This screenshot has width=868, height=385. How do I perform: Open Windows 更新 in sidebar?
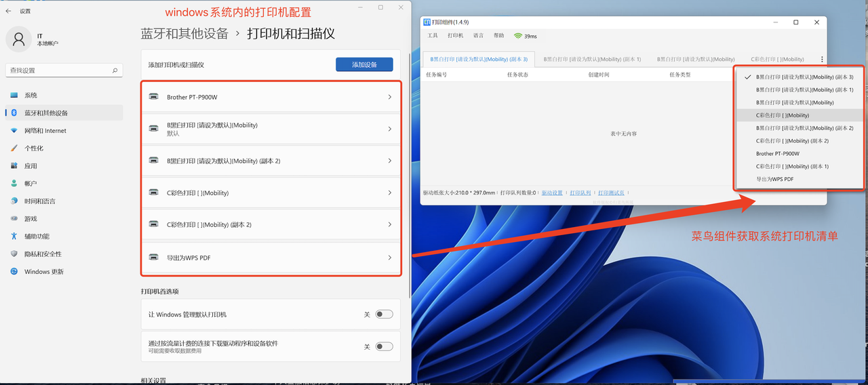pyautogui.click(x=64, y=272)
